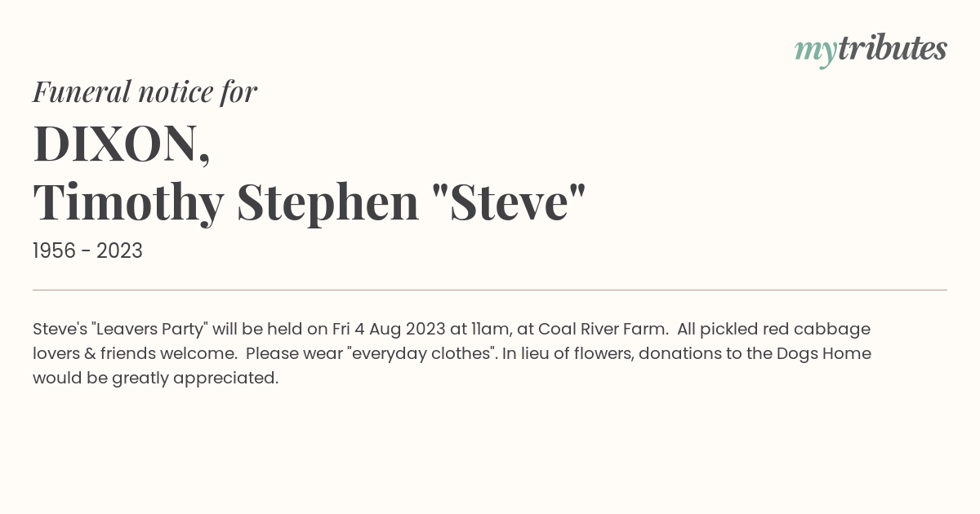Viewport: 980px width, 514px height.
Task: Click the word Steve's starting the notice
Action: click(60, 329)
